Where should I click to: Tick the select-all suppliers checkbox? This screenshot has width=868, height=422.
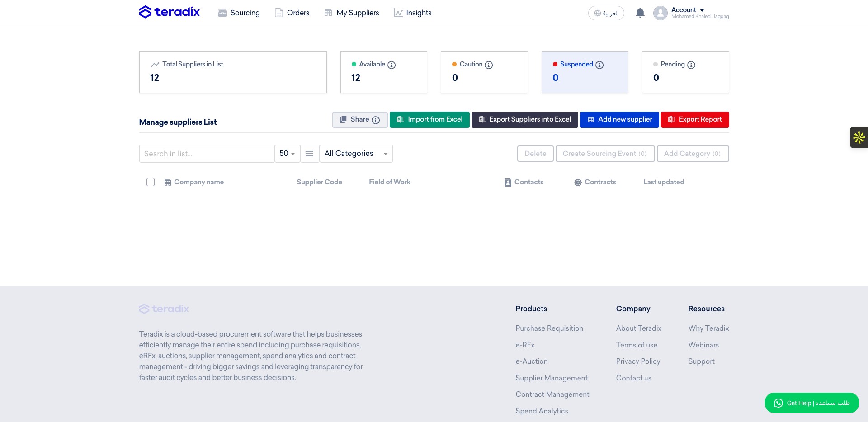[x=151, y=182]
